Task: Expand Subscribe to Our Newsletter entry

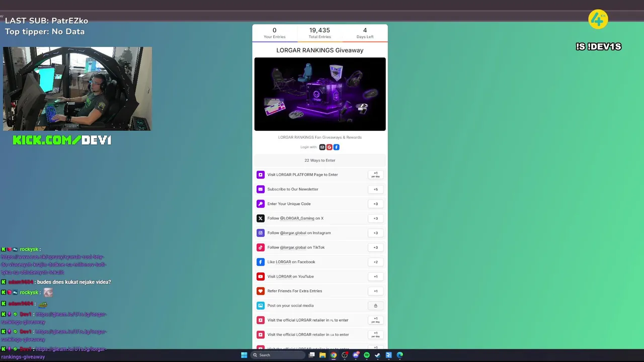Action: click(320, 189)
